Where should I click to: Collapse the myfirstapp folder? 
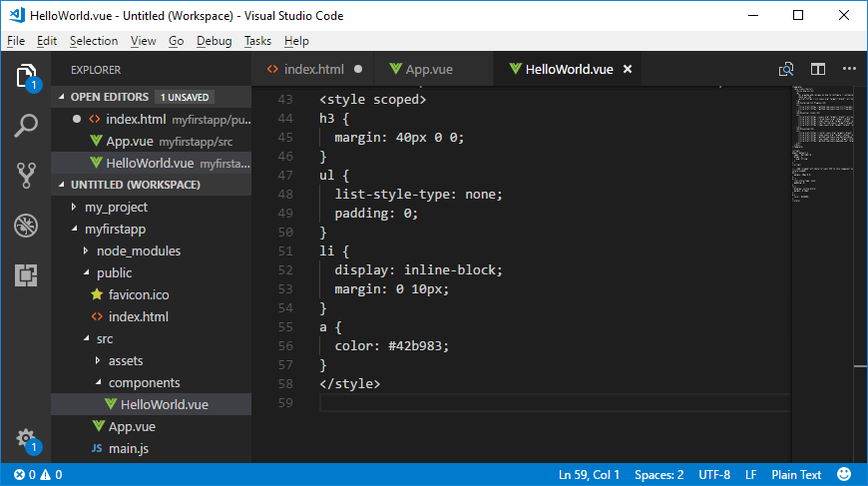(x=74, y=229)
